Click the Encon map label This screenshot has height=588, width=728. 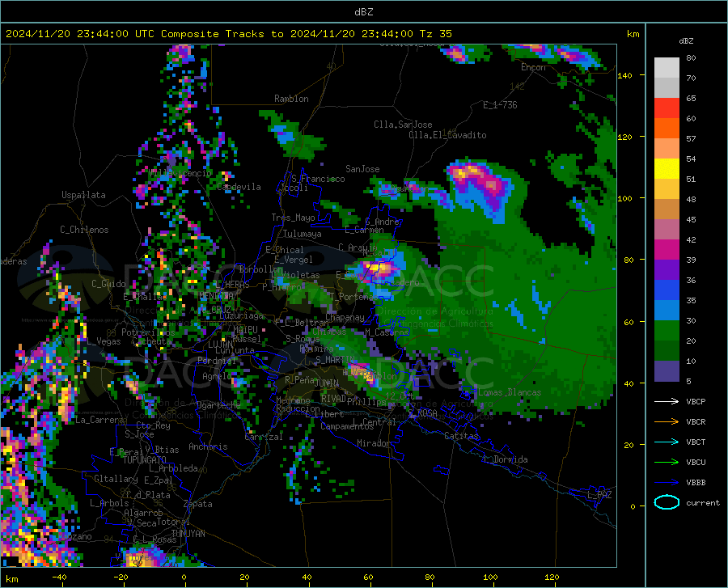click(x=533, y=67)
